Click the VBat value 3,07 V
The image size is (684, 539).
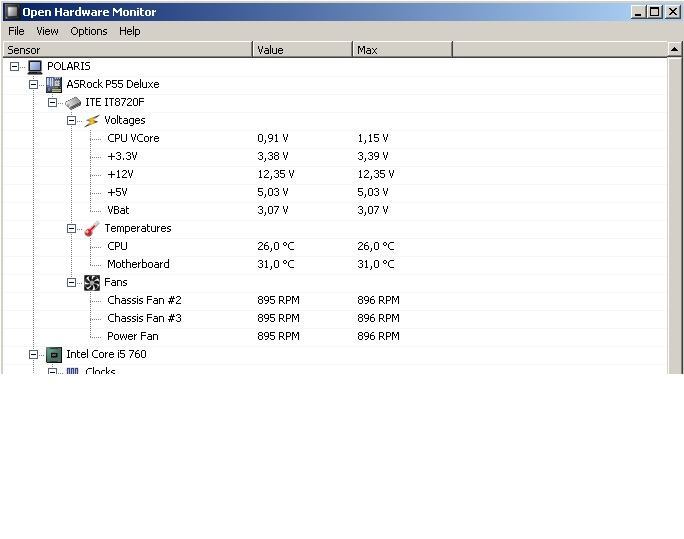coord(273,210)
